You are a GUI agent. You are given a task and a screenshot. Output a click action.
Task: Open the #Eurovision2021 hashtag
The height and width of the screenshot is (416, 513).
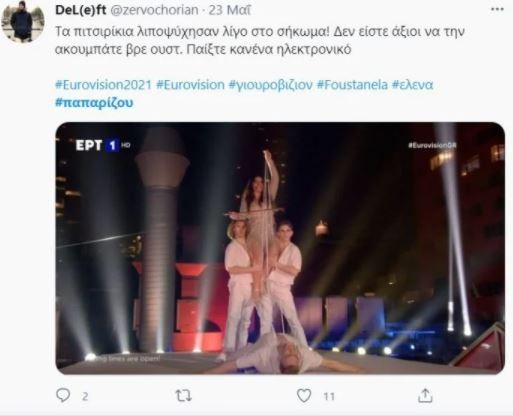coord(103,85)
